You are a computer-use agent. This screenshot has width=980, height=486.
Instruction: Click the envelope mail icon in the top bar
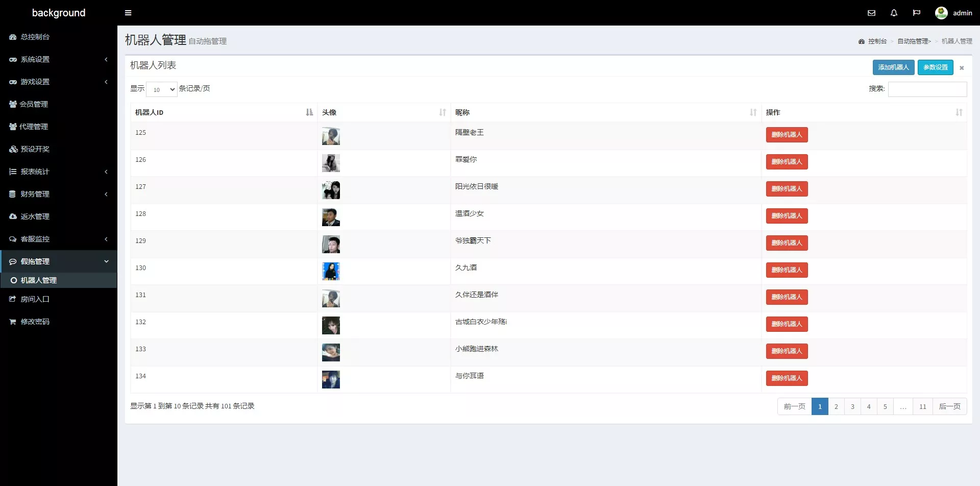(871, 13)
